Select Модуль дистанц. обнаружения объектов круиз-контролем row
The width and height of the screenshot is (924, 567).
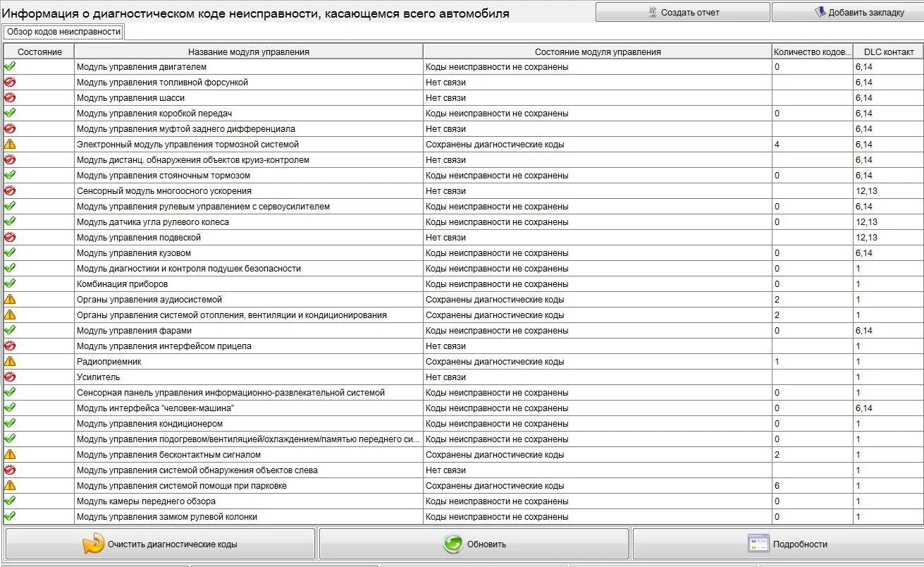(463, 159)
